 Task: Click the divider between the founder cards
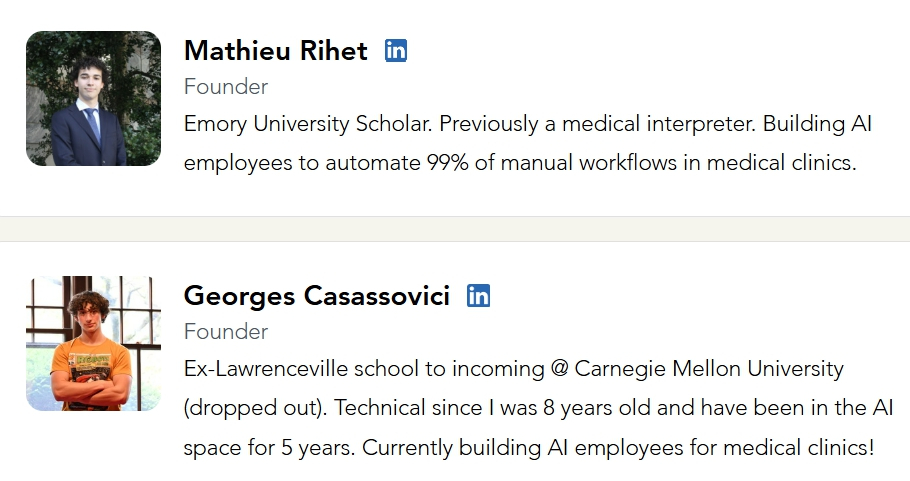[x=455, y=229]
